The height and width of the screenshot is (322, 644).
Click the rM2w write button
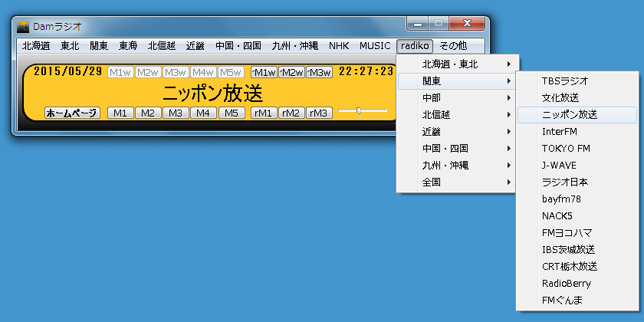(x=291, y=72)
